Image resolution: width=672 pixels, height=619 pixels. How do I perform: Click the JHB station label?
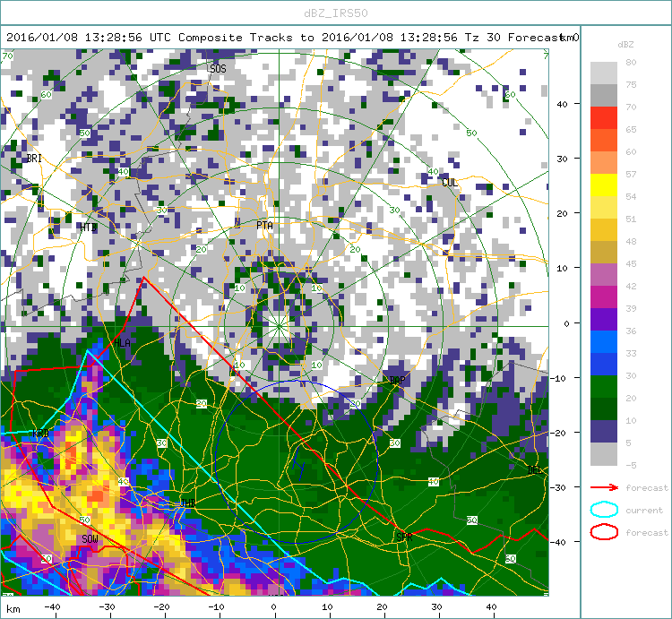[187, 503]
